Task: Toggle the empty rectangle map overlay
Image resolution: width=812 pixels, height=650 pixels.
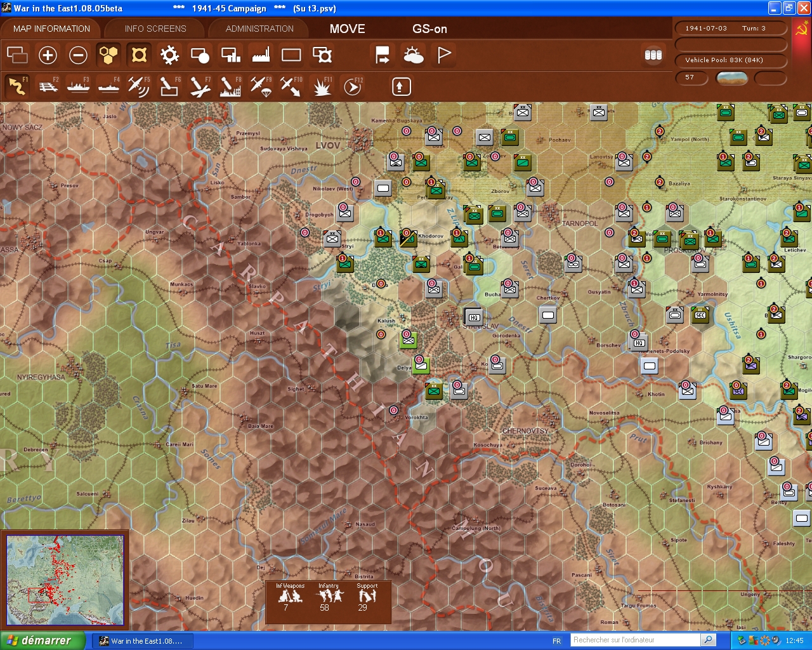Action: coord(291,55)
